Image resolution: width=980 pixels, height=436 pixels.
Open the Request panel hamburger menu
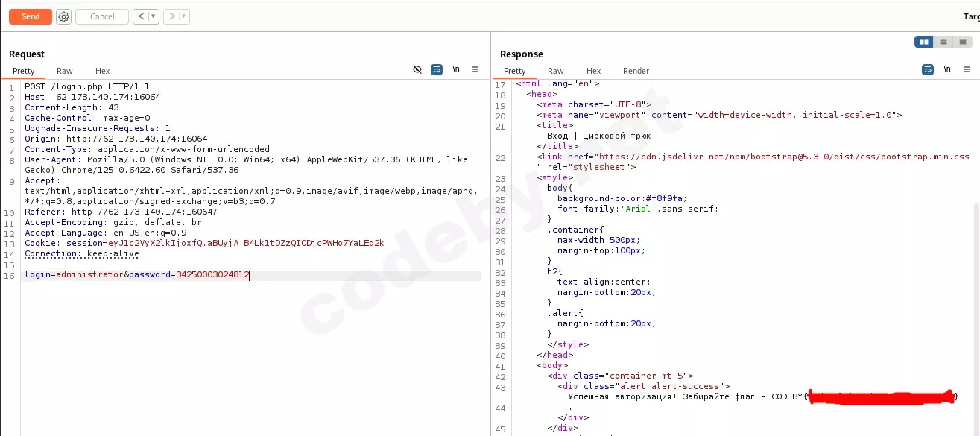coord(475,69)
